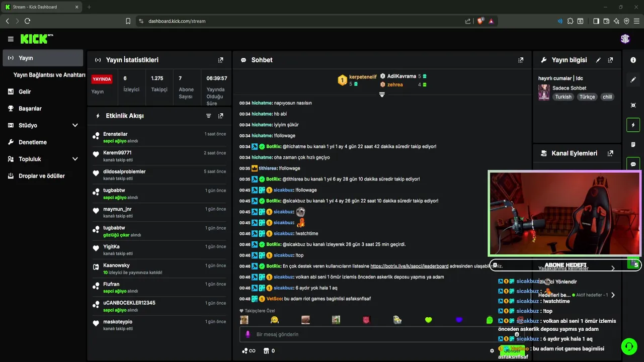
Task: Reload the page
Action: coord(27,21)
